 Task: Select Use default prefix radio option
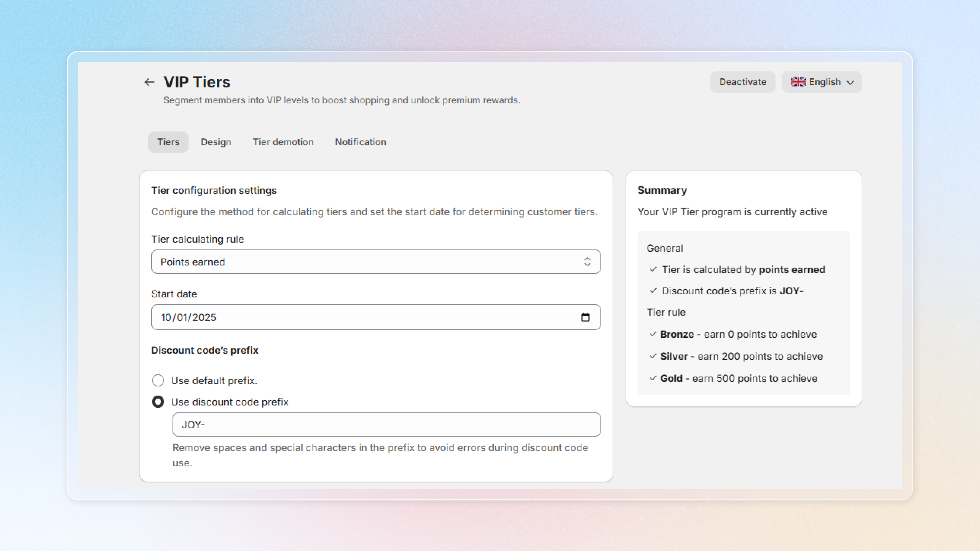(x=158, y=380)
